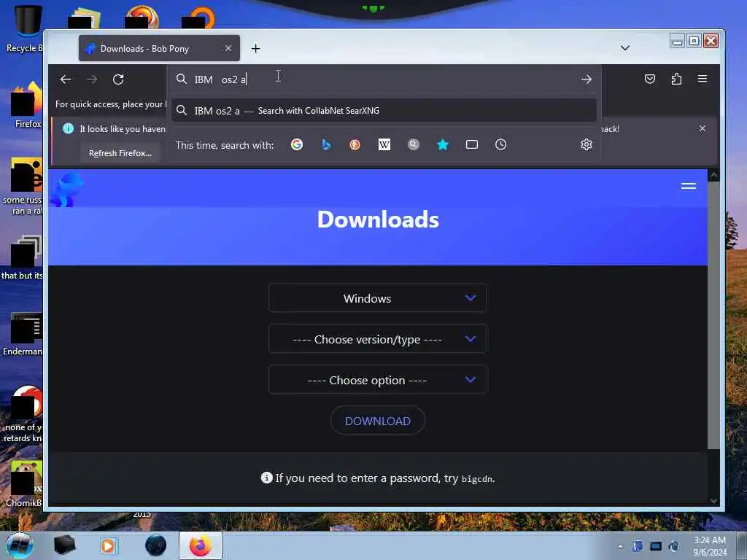
Task: Open the Choose option dropdown
Action: click(x=378, y=380)
